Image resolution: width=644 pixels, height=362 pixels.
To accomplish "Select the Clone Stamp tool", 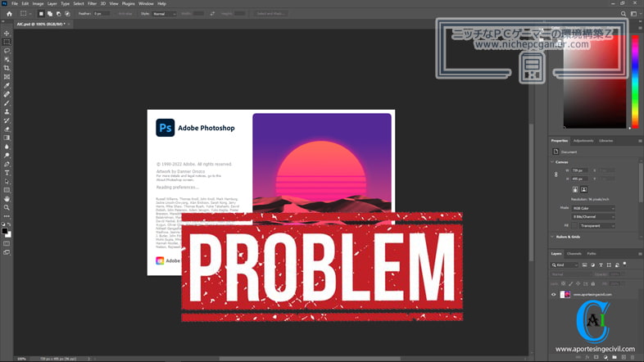I will (x=7, y=111).
